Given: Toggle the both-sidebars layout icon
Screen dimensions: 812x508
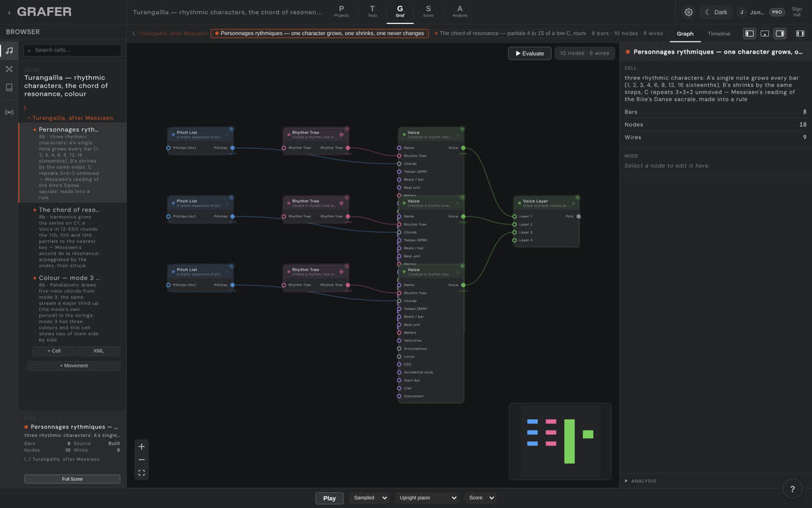Looking at the screenshot, I should pyautogui.click(x=800, y=34).
